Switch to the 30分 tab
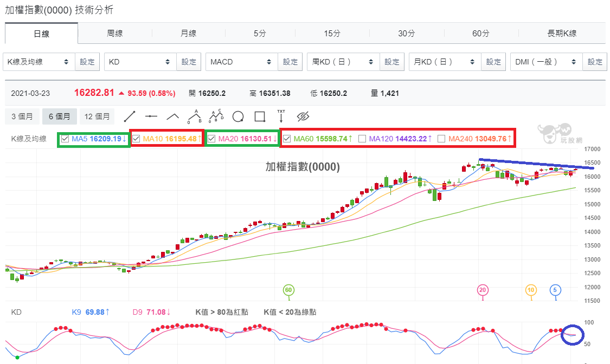The image size is (610, 364). (x=407, y=34)
